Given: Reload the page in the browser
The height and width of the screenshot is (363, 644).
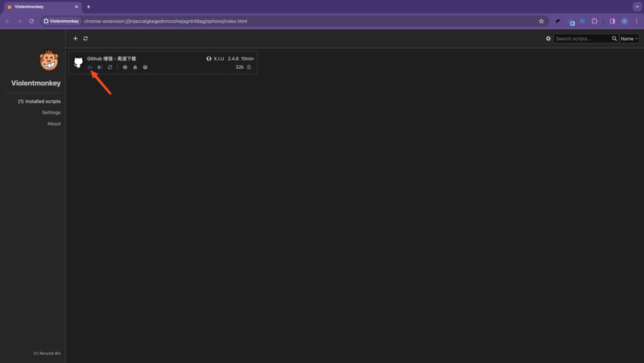Looking at the screenshot, I should pos(31,21).
